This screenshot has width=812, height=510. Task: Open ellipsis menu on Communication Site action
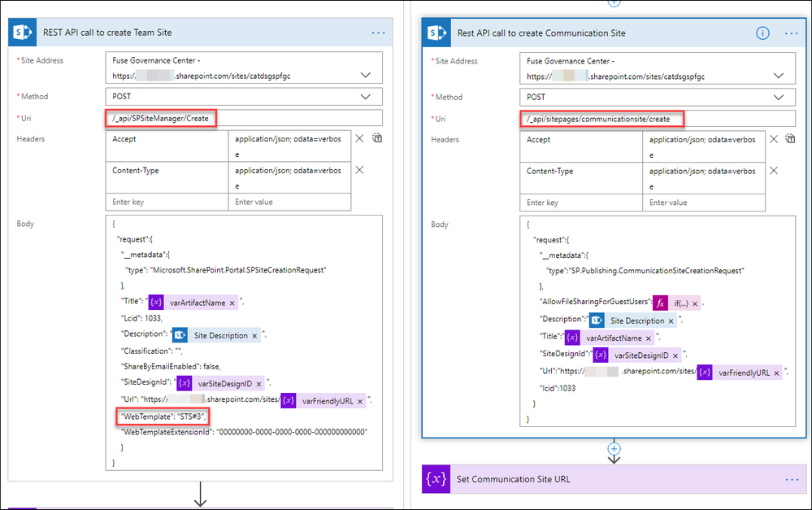click(x=792, y=33)
